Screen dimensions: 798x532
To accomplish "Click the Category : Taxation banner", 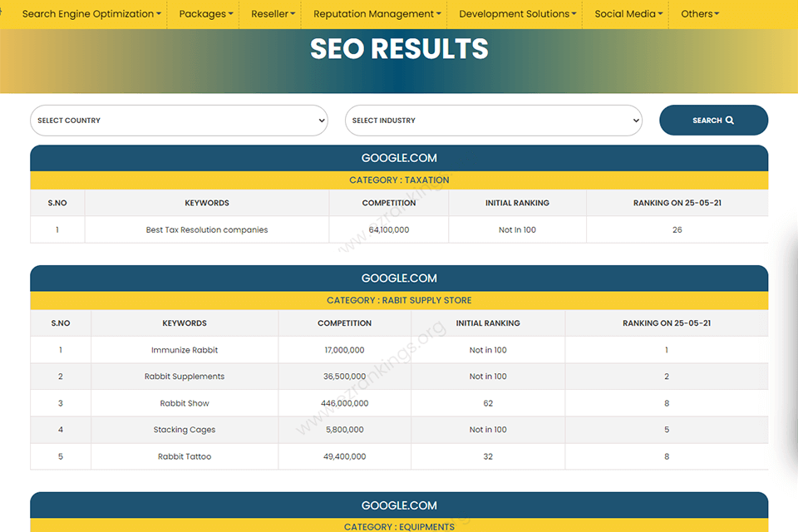I will pyautogui.click(x=399, y=180).
